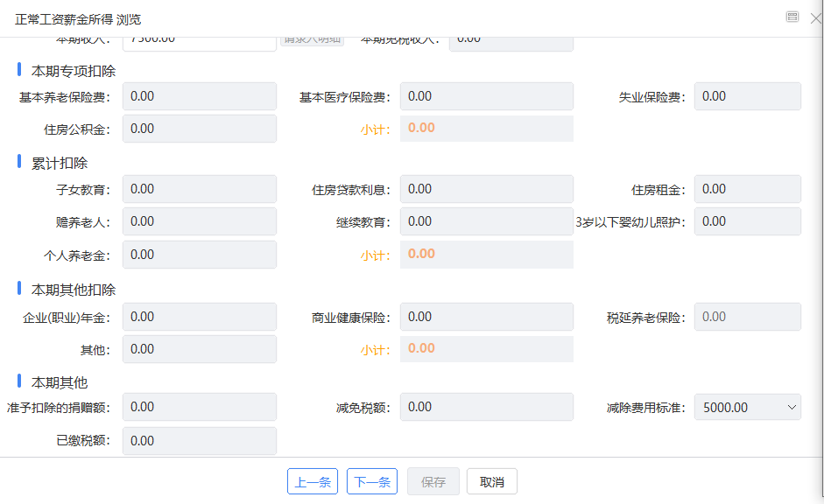
Task: Click the 继续教育 input box
Action: [x=486, y=221]
